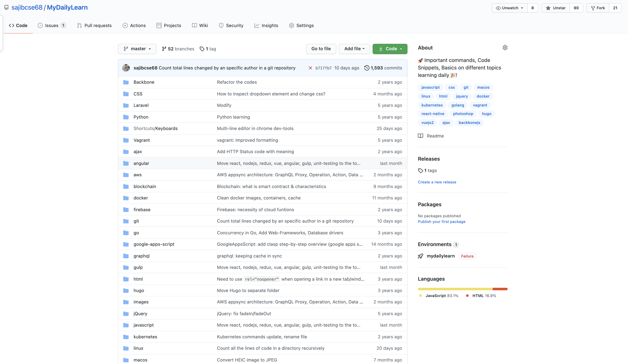Image resolution: width=628 pixels, height=364 pixels.
Task: Click the react-native topic tag
Action: pyautogui.click(x=433, y=114)
